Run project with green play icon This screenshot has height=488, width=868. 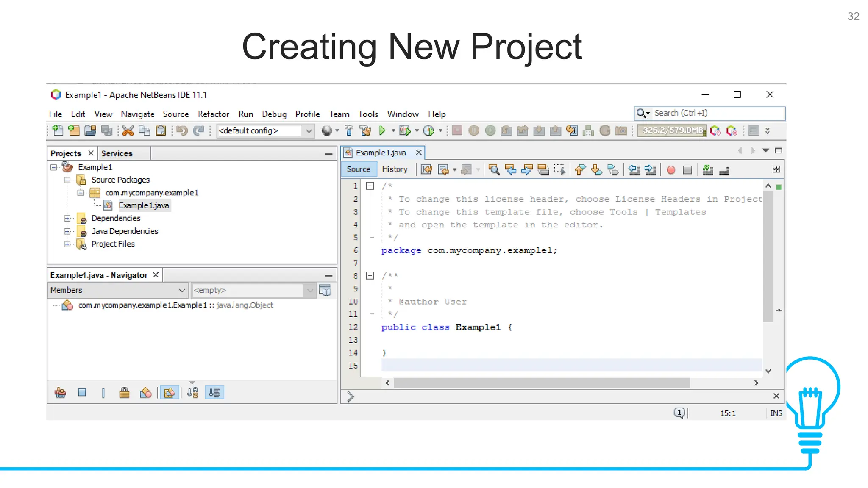click(x=382, y=130)
